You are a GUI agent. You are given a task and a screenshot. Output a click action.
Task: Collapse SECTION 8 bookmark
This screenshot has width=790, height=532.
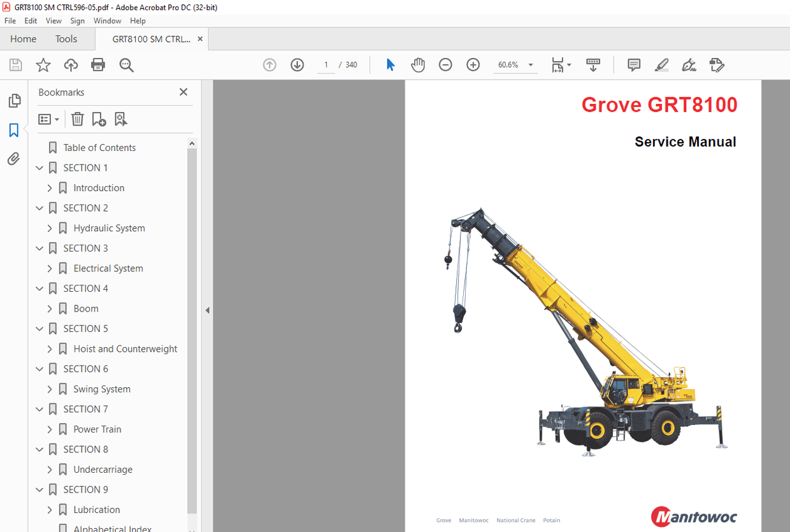pyautogui.click(x=39, y=449)
